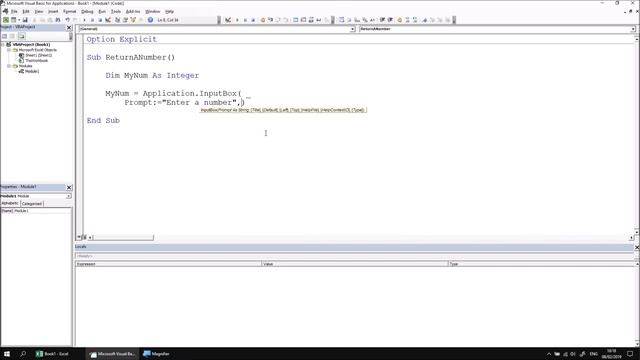The width and height of the screenshot is (640, 360).
Task: Open the Insert menu
Action: point(53,11)
